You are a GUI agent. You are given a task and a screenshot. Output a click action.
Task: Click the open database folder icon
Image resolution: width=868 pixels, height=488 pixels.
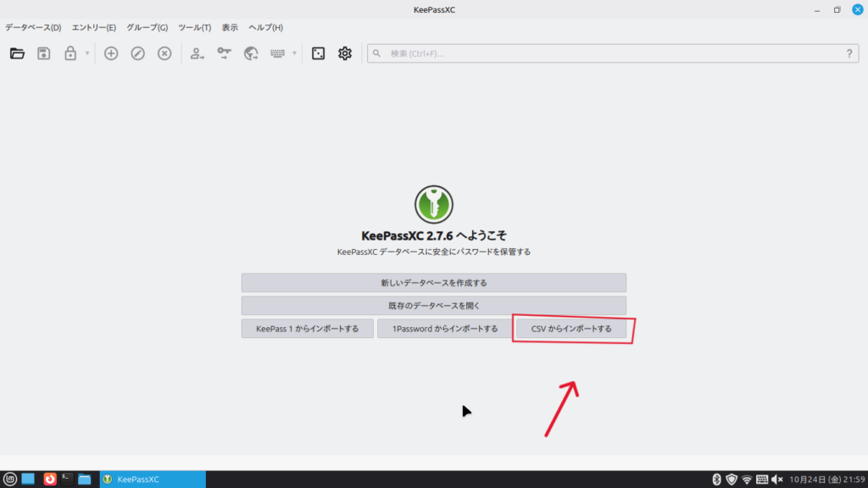(17, 53)
